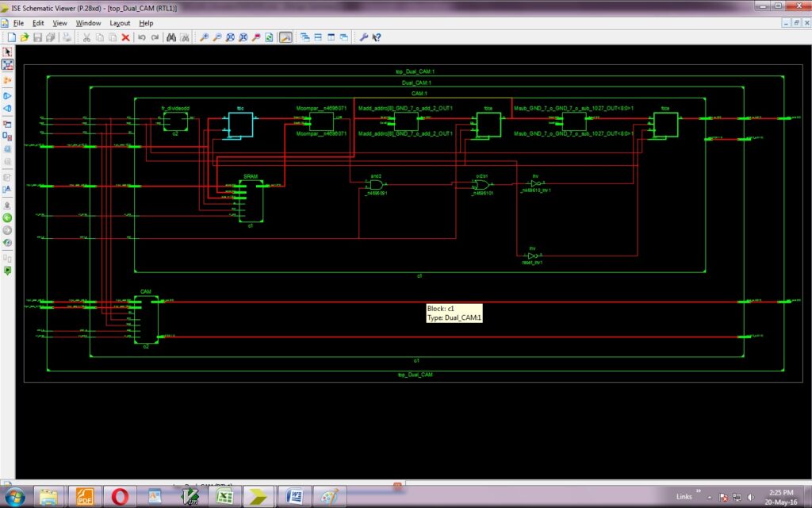The width and height of the screenshot is (812, 508).
Task: Open the Layout menu
Action: pyautogui.click(x=120, y=23)
